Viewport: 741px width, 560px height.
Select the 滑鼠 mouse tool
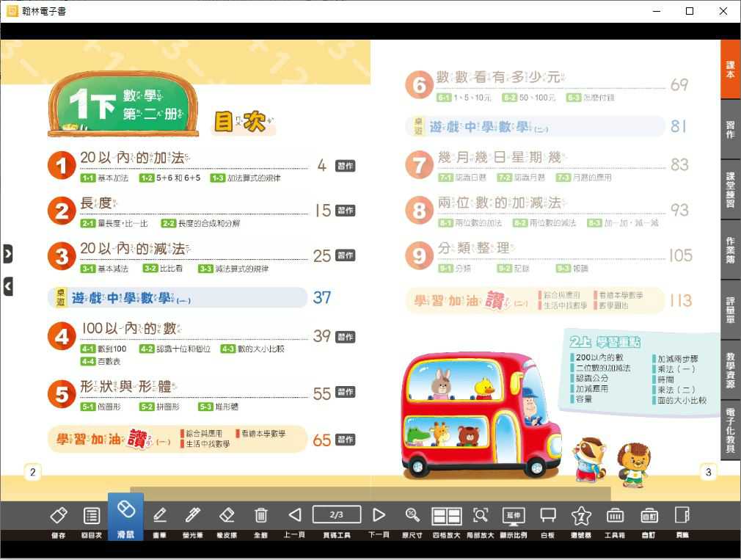click(x=125, y=518)
